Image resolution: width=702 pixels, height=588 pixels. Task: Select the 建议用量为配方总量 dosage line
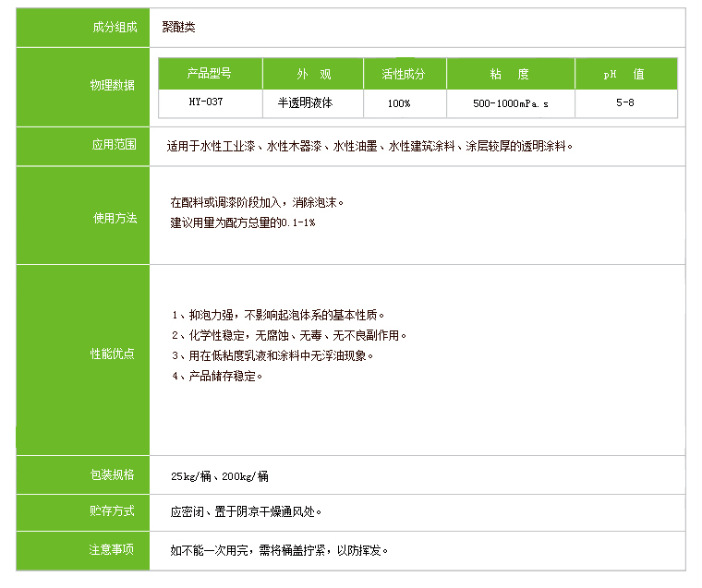coord(243,223)
